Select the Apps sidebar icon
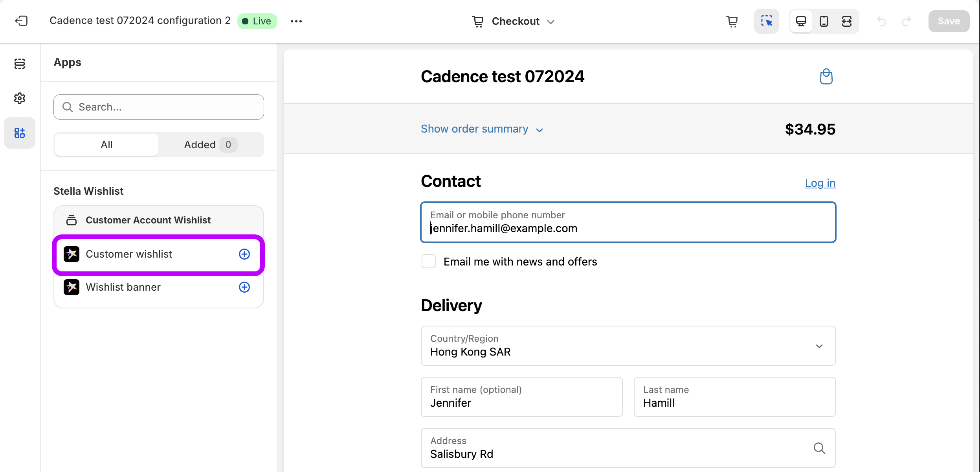 pyautogui.click(x=20, y=133)
